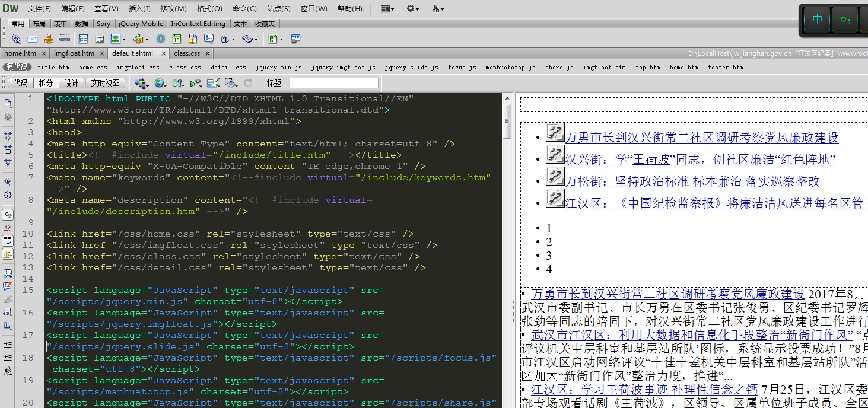
Task: Switch to the jQuery Mobile tab
Action: point(141,24)
